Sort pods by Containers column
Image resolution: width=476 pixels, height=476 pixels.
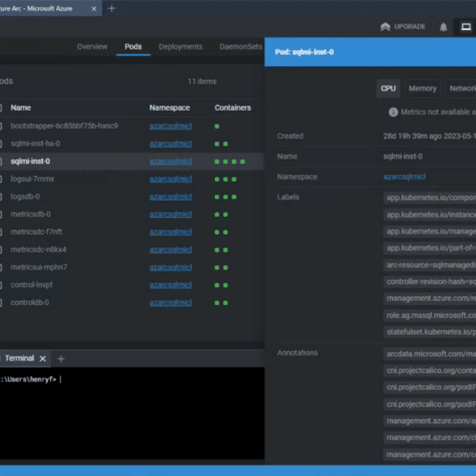tap(233, 107)
